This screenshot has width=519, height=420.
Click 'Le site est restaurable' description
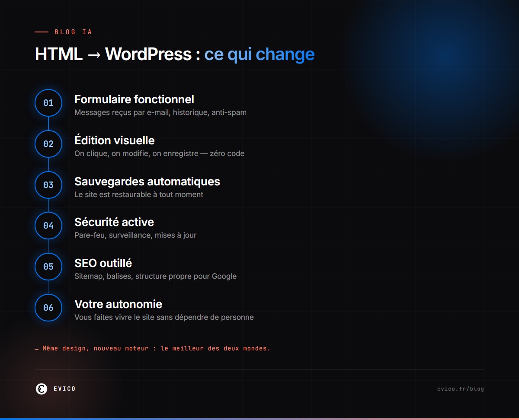tap(139, 194)
